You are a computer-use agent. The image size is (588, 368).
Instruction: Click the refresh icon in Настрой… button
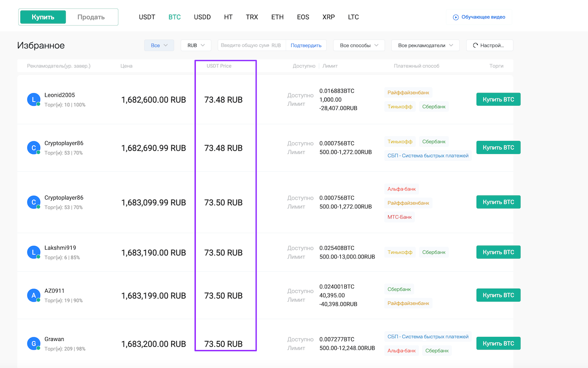coord(475,46)
